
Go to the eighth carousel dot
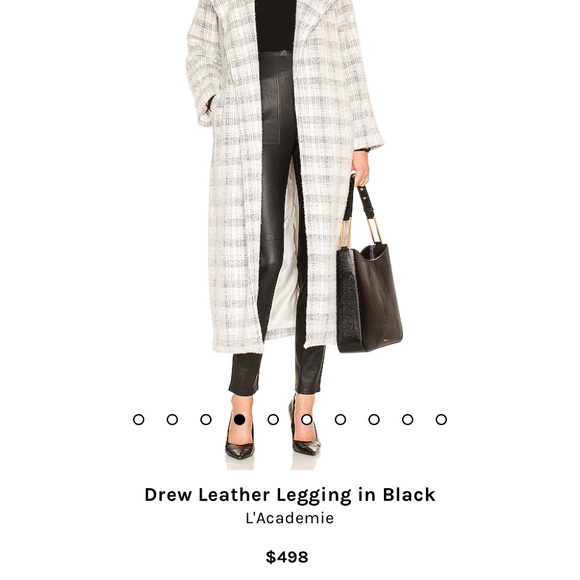coord(374,419)
